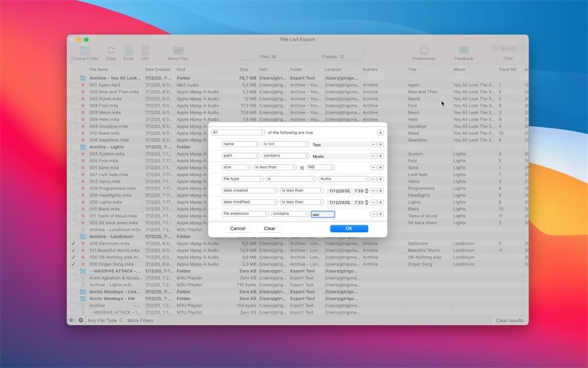588x368 pixels.
Task: Click the Search field in the toolbar
Action: point(509,48)
